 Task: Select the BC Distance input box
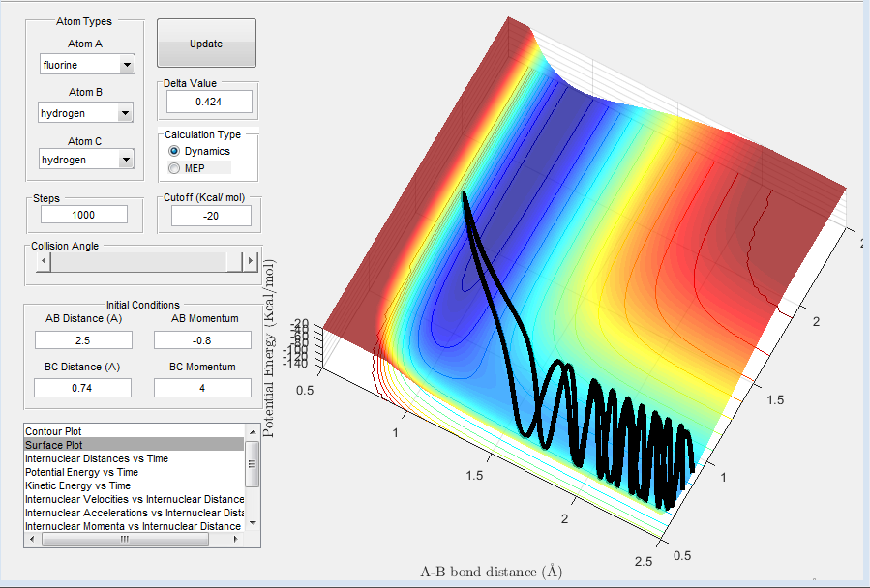tap(83, 387)
